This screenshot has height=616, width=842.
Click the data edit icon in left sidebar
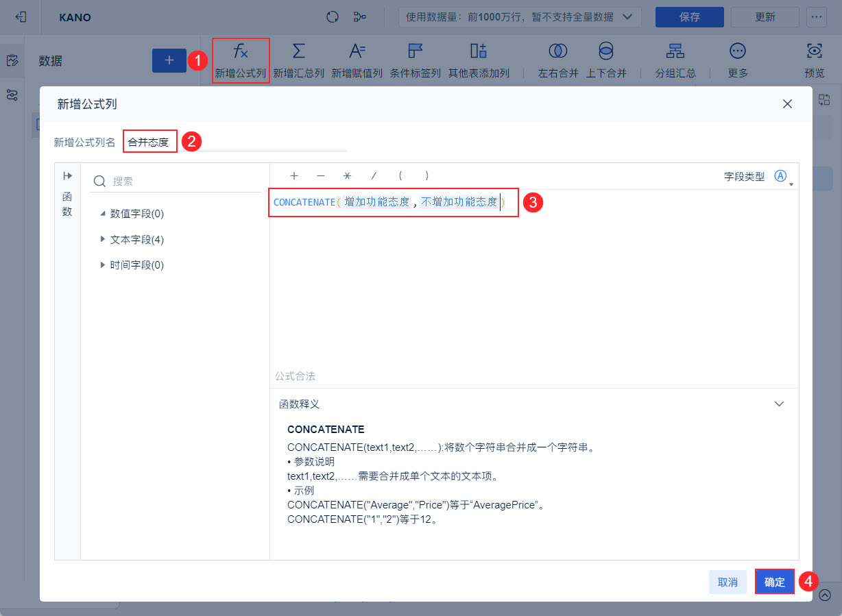(12, 61)
